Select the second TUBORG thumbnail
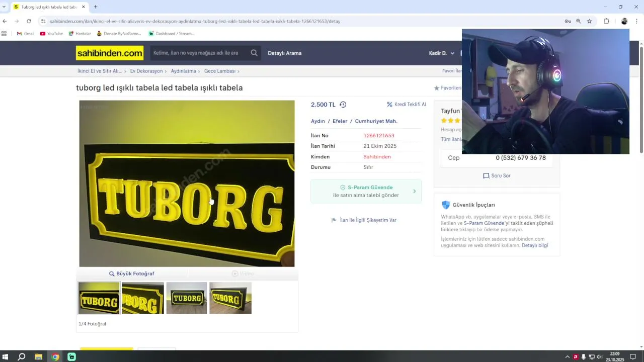 (143, 298)
